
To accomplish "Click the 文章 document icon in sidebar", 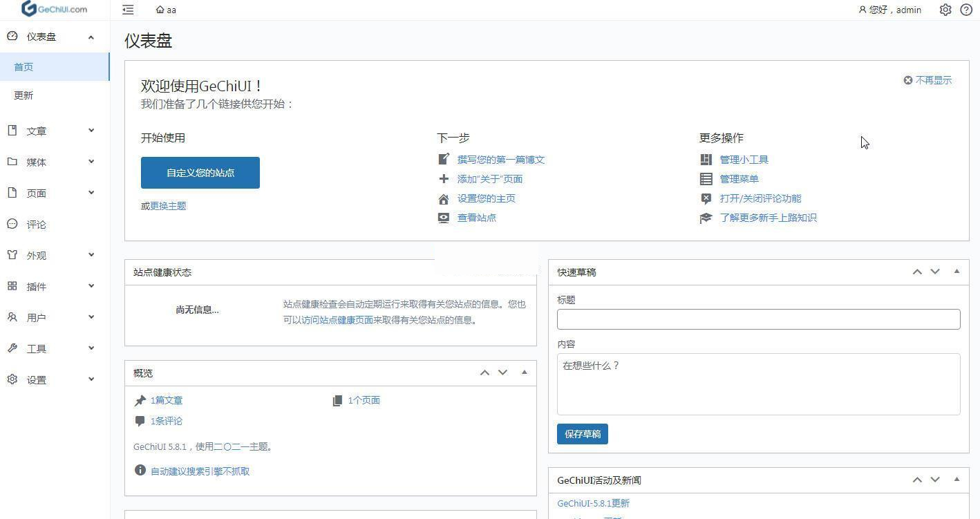I will [12, 131].
